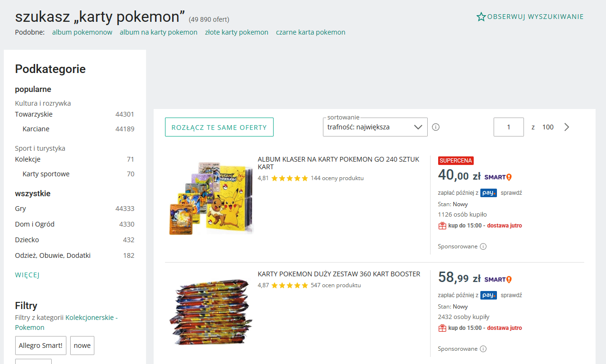
Task: Open the Pokemon album klaser product thumbnail
Action: point(211,198)
